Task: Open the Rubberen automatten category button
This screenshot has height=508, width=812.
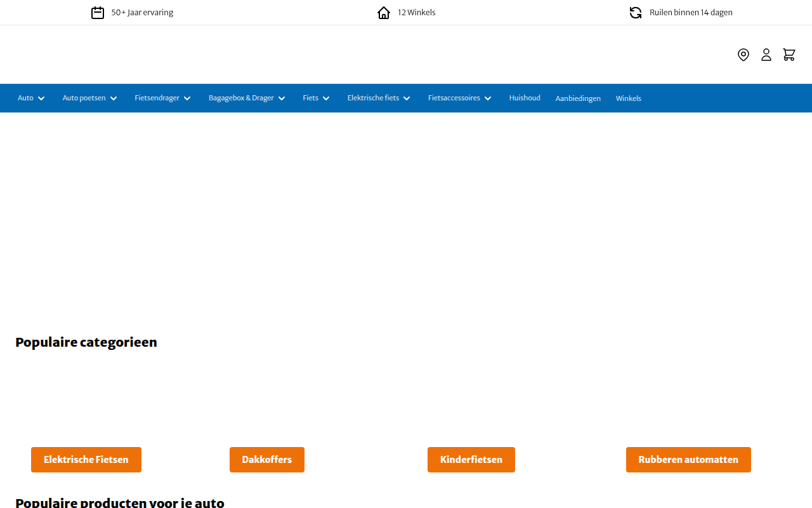Action: 688,460
